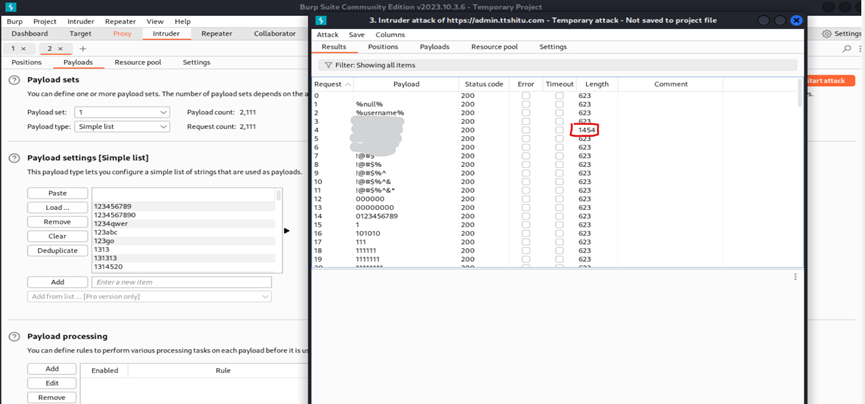Click the Filter: Showing all items bar

pyautogui.click(x=557, y=65)
